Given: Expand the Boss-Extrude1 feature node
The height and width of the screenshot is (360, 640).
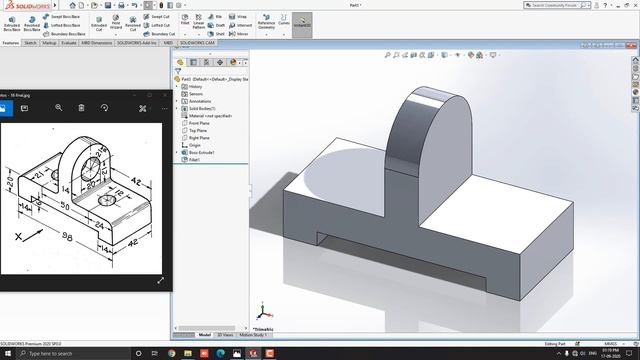Looking at the screenshot, I should (177, 152).
